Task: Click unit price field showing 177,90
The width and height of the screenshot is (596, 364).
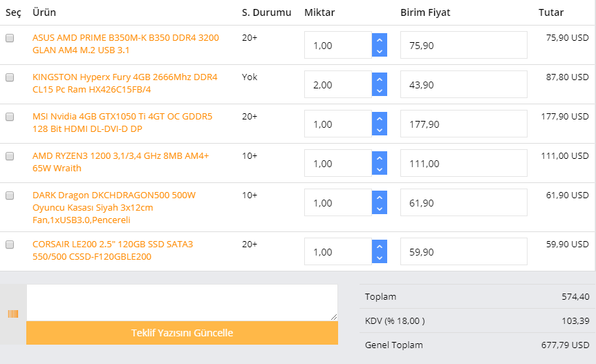Action: coord(463,124)
